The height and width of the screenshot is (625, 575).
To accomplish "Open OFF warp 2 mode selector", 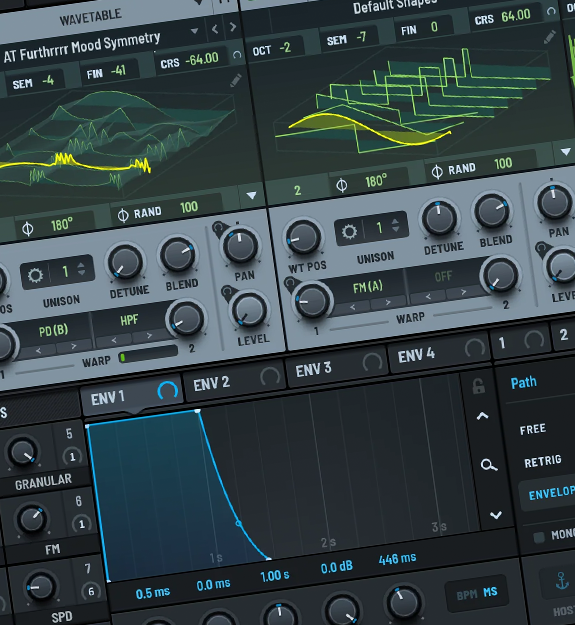I will pyautogui.click(x=443, y=276).
